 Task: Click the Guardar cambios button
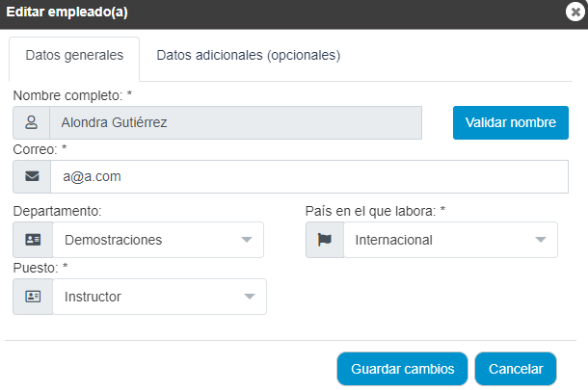click(402, 369)
